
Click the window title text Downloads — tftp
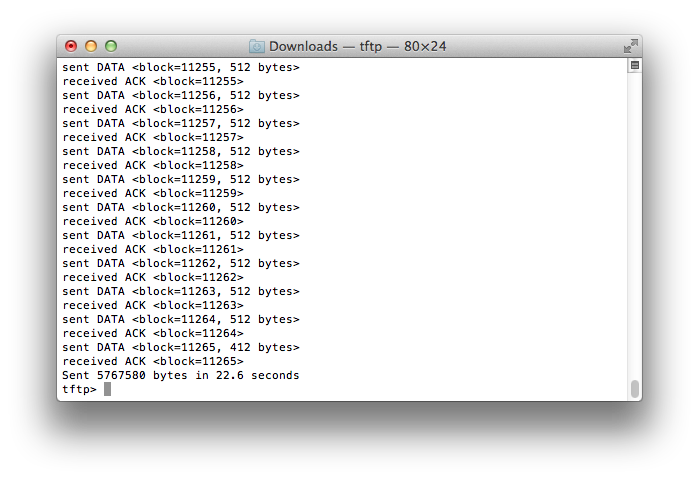pos(325,46)
